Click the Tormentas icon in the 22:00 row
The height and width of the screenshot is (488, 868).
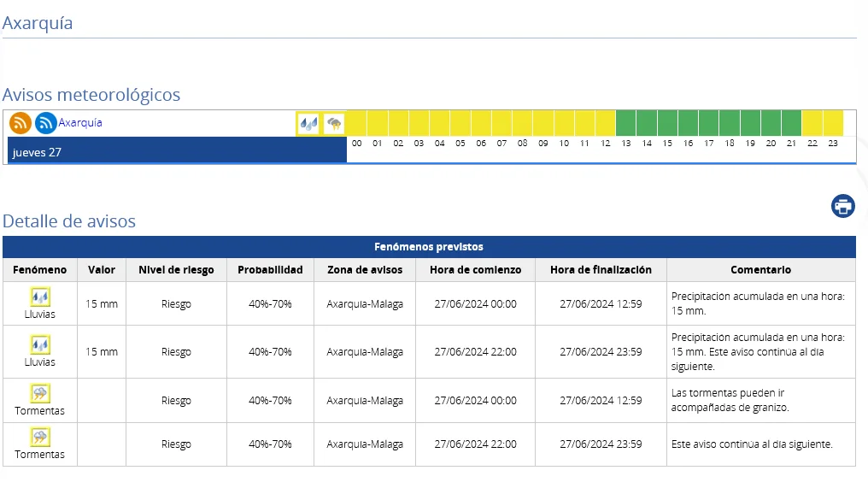click(x=40, y=437)
